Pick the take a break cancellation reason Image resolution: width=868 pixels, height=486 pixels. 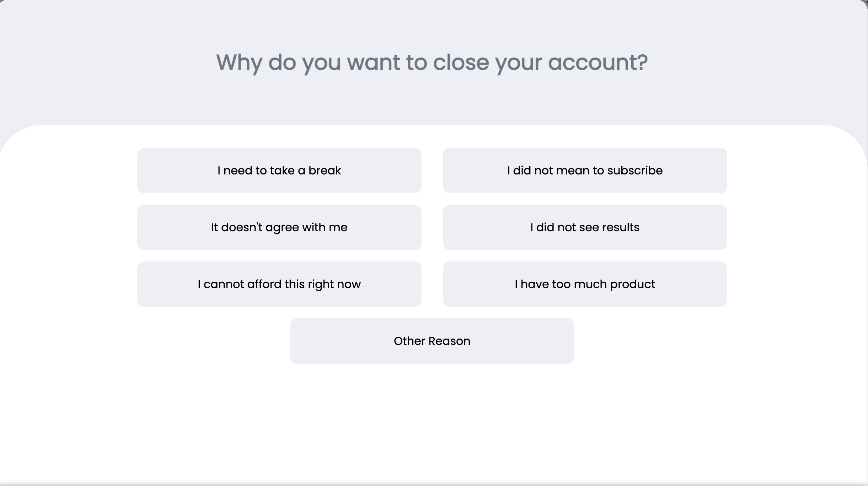coord(279,171)
